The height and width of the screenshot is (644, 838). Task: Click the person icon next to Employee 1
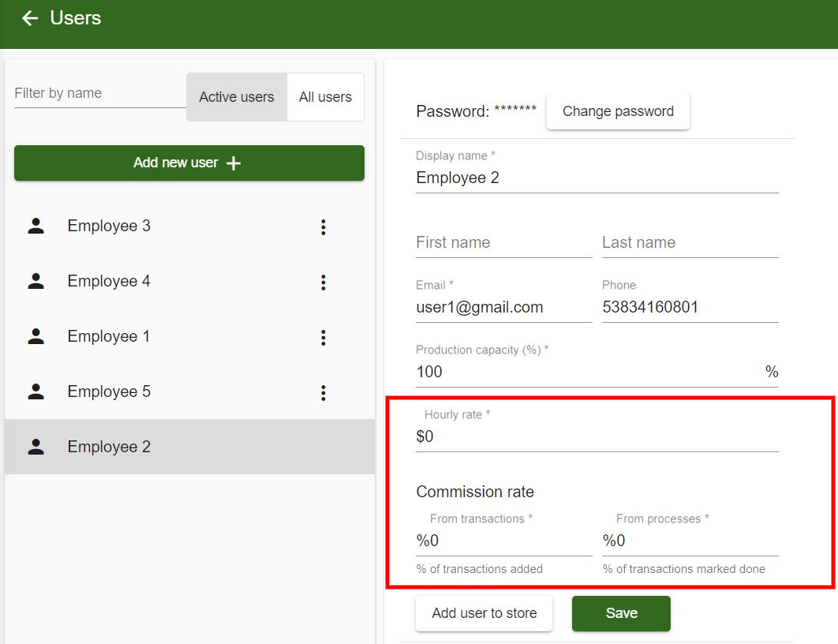[36, 336]
